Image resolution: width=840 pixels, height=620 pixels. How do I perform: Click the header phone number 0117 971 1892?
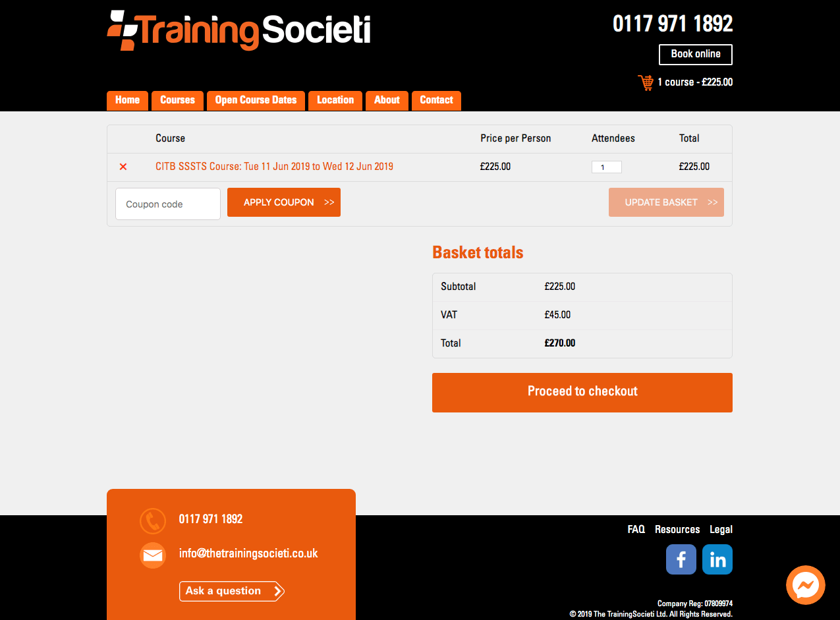[x=673, y=24]
